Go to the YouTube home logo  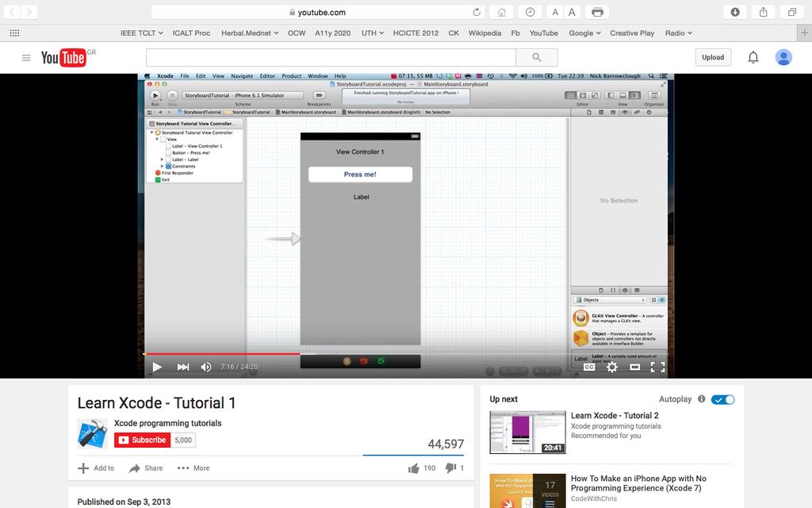pyautogui.click(x=63, y=57)
